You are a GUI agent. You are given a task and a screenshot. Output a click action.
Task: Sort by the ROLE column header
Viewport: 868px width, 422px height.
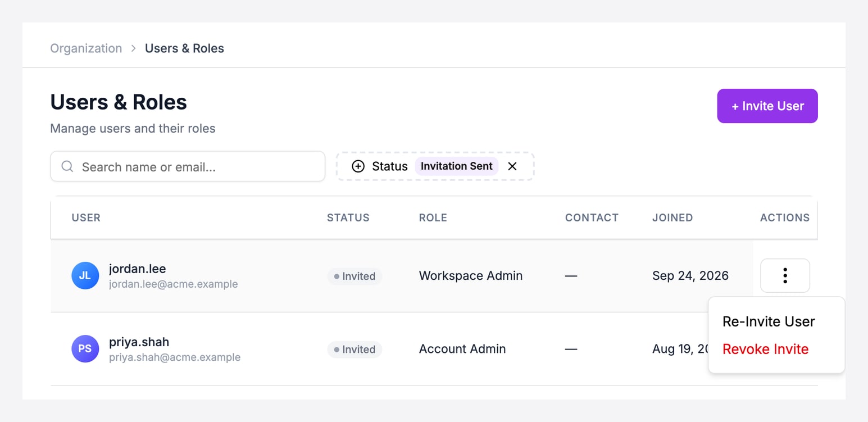click(433, 218)
